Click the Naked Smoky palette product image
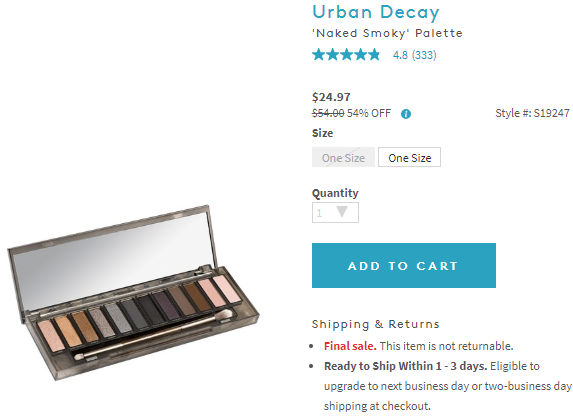Image resolution: width=573 pixels, height=419 pixels. (x=133, y=292)
